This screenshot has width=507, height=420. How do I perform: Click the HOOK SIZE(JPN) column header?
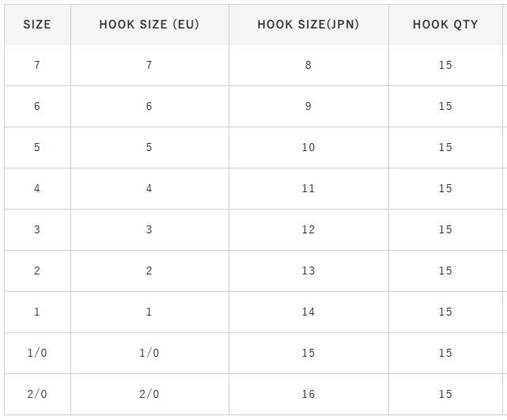pos(308,25)
